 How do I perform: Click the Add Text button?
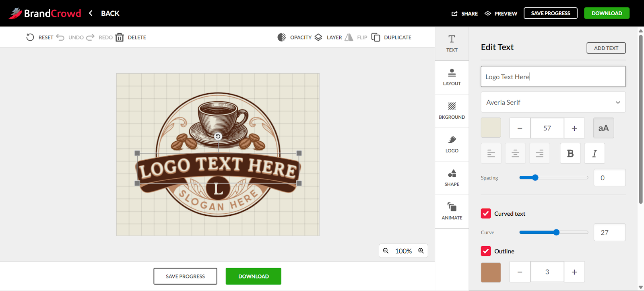[x=606, y=48]
